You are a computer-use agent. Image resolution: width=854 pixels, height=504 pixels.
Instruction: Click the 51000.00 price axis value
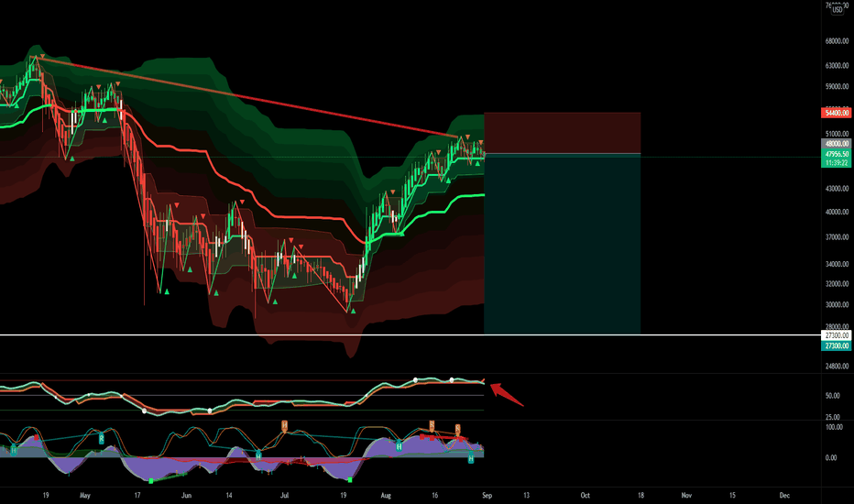coord(837,134)
